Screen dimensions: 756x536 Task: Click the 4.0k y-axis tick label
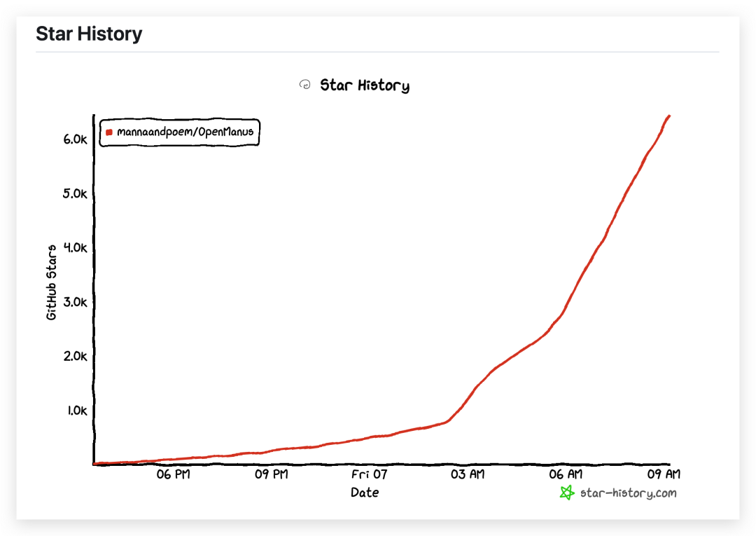[x=75, y=247]
